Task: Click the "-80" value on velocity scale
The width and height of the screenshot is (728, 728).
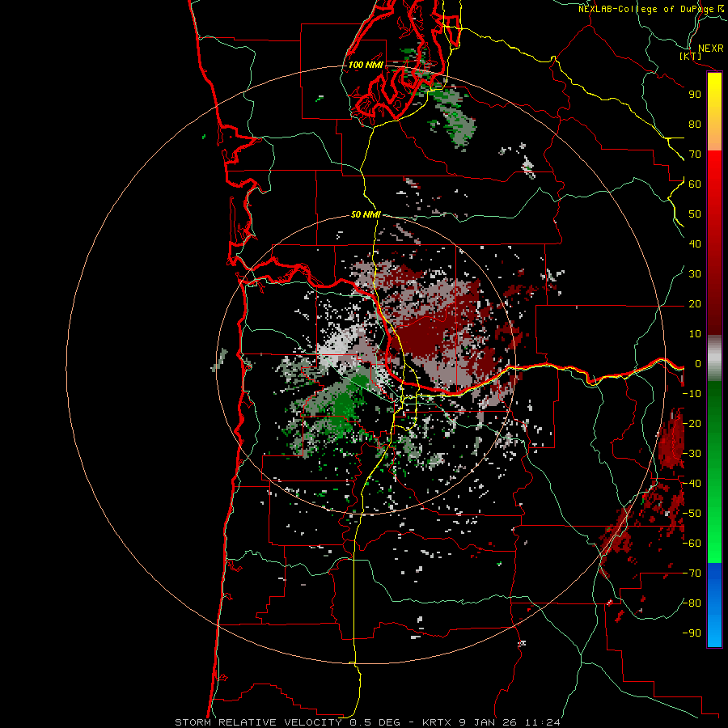Action: click(x=692, y=603)
